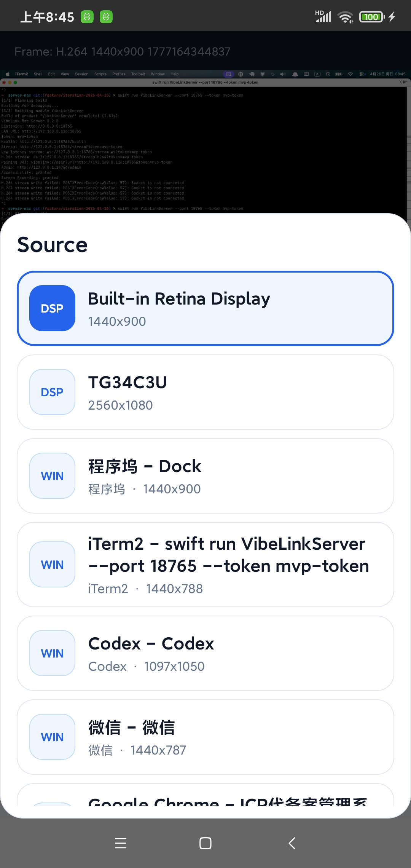This screenshot has width=411, height=868.
Task: Tap the Android home button
Action: pyautogui.click(x=205, y=843)
